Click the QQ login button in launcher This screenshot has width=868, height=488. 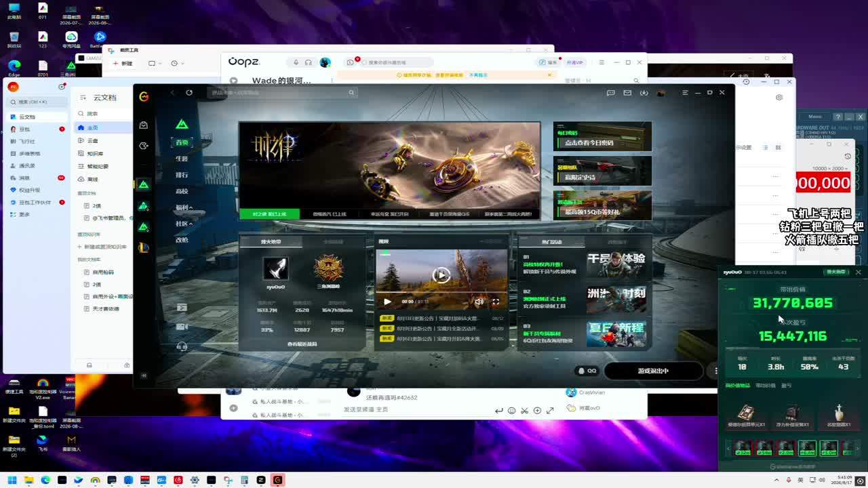tap(587, 371)
